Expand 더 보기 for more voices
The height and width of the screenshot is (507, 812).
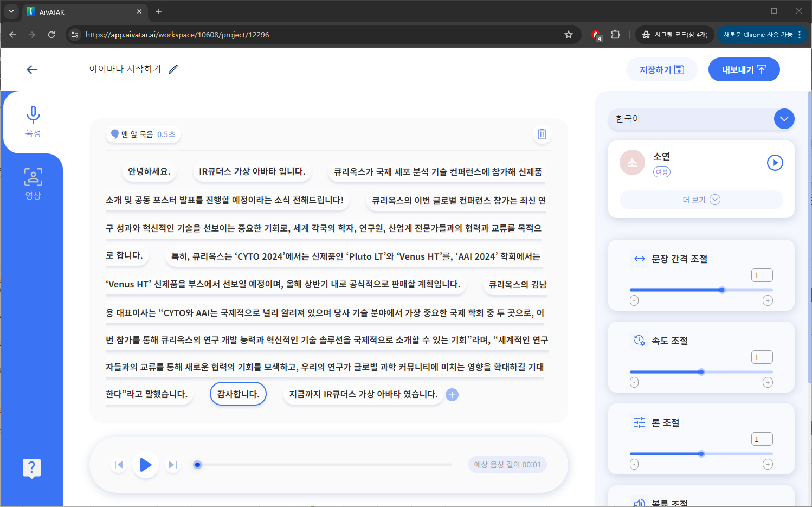(701, 200)
